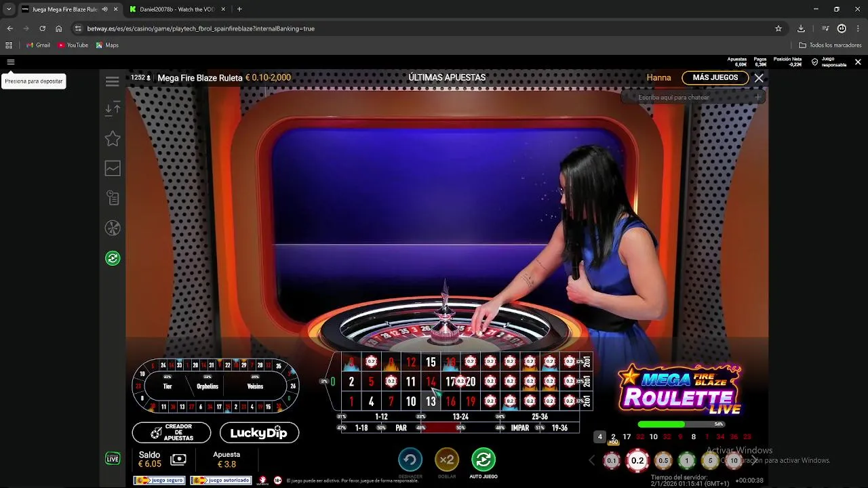Place Orphelins bet on racetrack
Viewport: 868px width, 488px height.
[208, 386]
